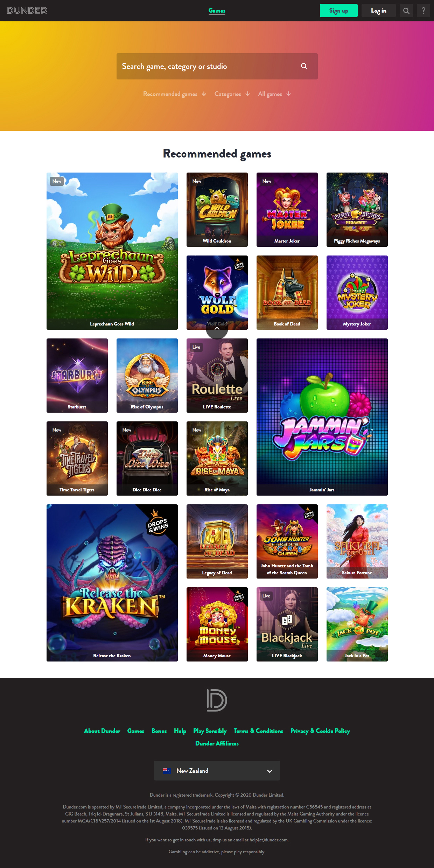Click the Log in button

(x=379, y=10)
